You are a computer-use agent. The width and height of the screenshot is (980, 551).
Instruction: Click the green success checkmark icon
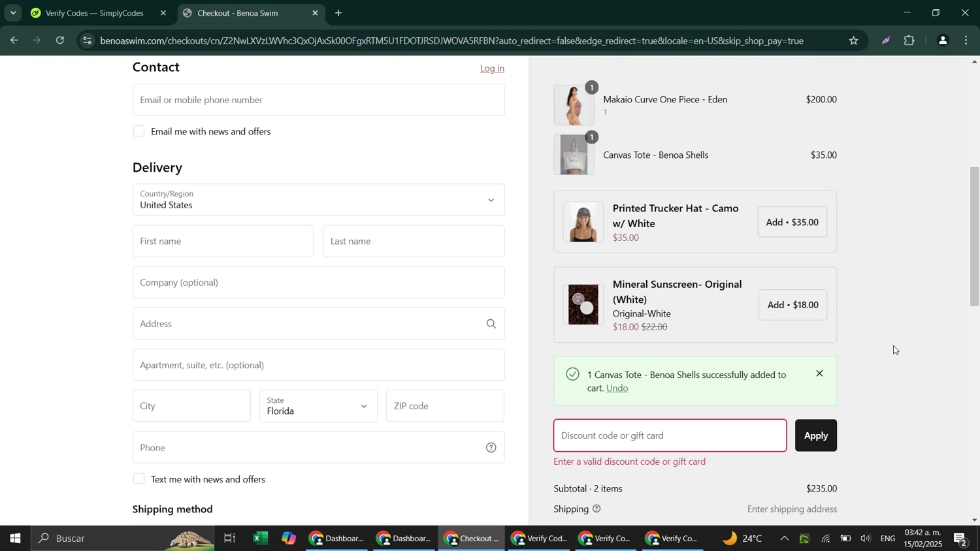(572, 374)
